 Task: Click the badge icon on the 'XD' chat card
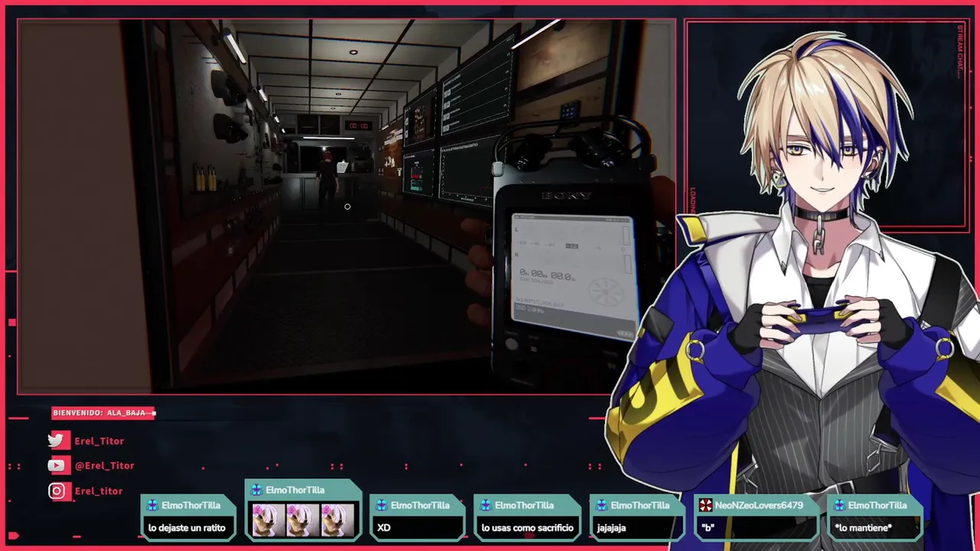[381, 505]
